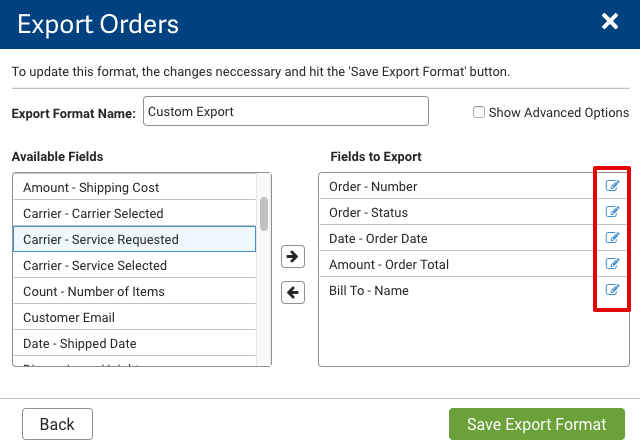
Task: Close the Export Orders dialog
Action: click(x=609, y=22)
